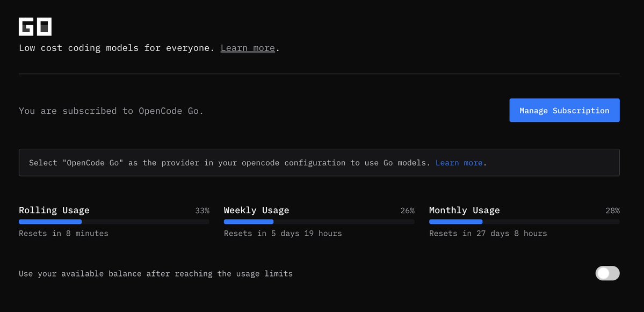Image resolution: width=644 pixels, height=312 pixels.
Task: Click the 26% weekly usage value
Action: click(x=408, y=211)
